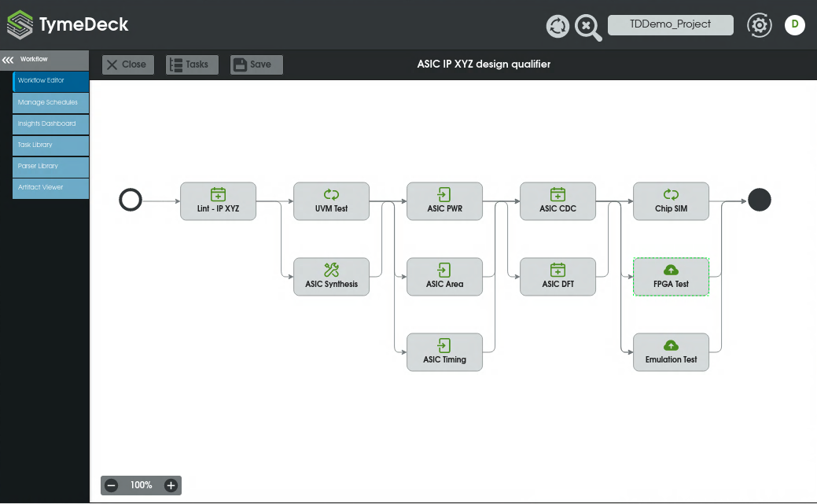Open the Task Library section
817x504 pixels.
pyautogui.click(x=50, y=145)
